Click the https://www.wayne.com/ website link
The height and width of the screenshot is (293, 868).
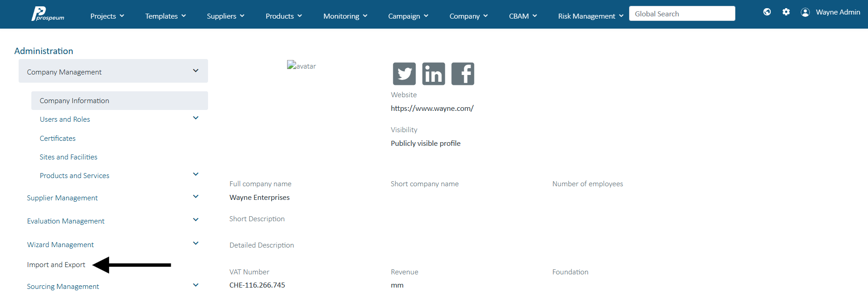(432, 109)
